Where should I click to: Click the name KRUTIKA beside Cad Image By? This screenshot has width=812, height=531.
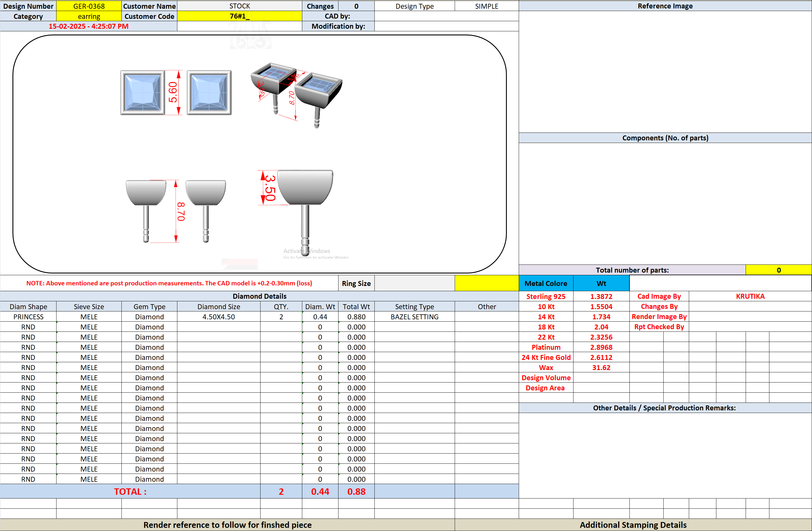(x=750, y=296)
